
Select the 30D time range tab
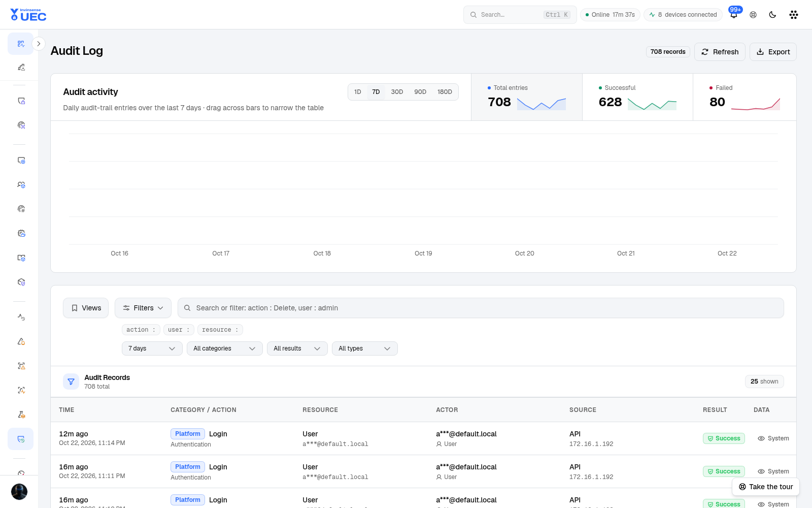coord(397,92)
